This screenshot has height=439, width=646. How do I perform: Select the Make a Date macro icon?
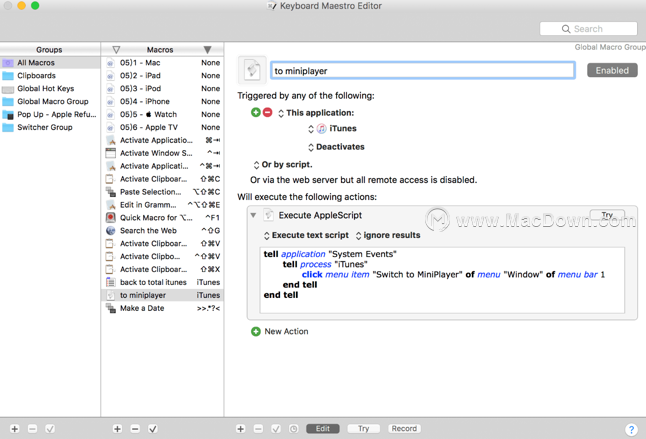click(110, 308)
